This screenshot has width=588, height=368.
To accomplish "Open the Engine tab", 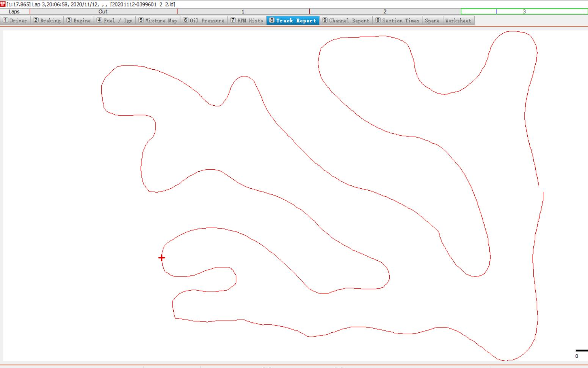I will click(78, 20).
